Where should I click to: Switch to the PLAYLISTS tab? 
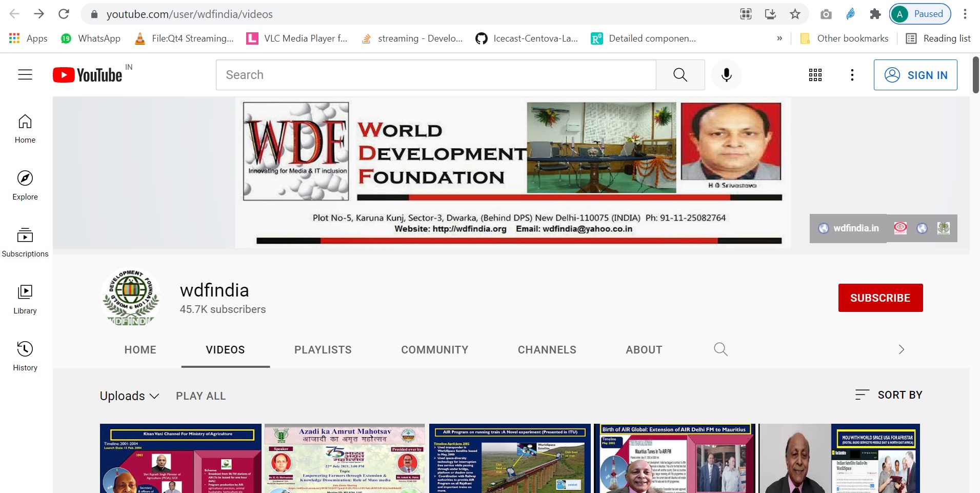[x=323, y=349]
